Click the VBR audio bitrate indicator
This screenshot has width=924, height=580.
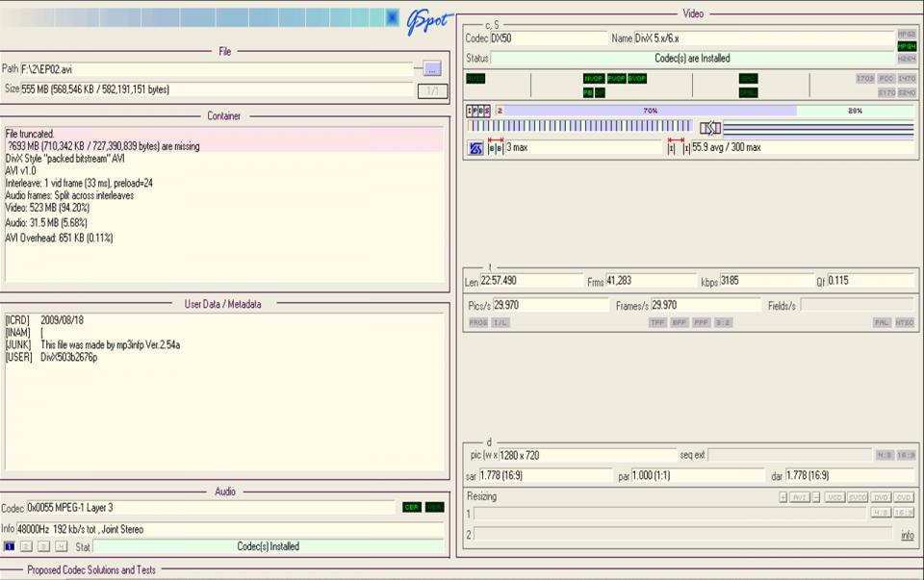(434, 507)
